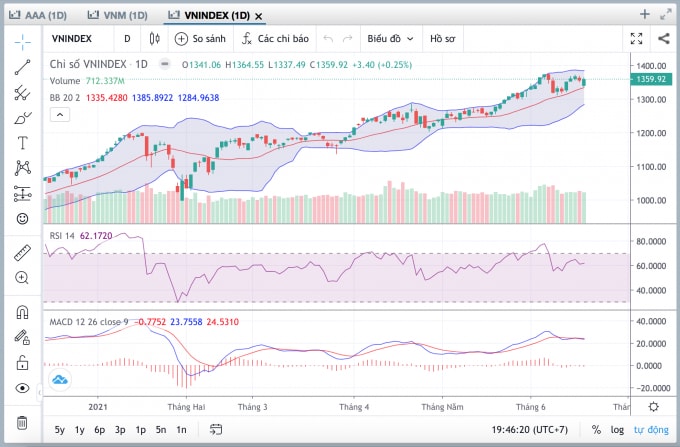This screenshot has height=447, width=680.
Task: Toggle lock all drawing tools
Action: (23, 362)
